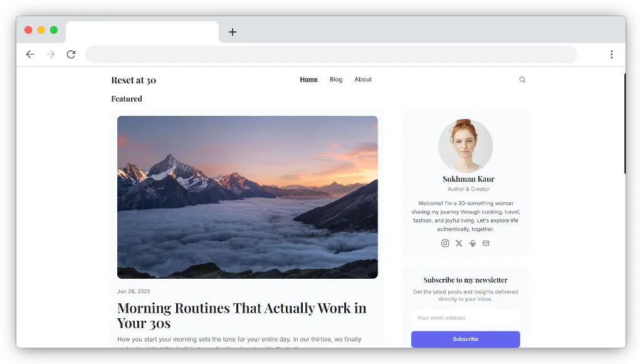The height and width of the screenshot is (364, 642).
Task: Click Sukhman Kaur's profile photo
Action: click(465, 145)
